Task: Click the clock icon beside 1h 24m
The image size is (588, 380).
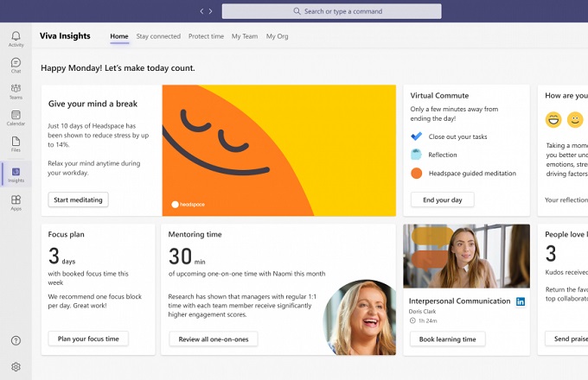Action: click(x=412, y=320)
